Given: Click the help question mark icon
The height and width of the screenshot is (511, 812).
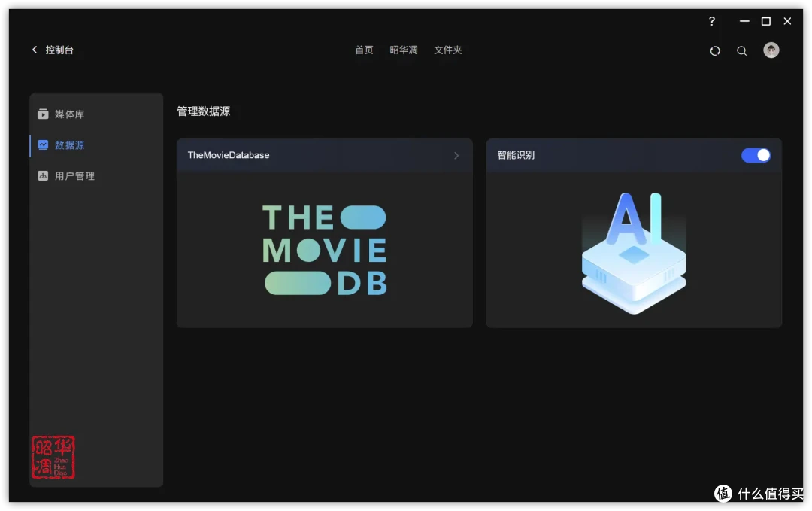Looking at the screenshot, I should pos(711,21).
